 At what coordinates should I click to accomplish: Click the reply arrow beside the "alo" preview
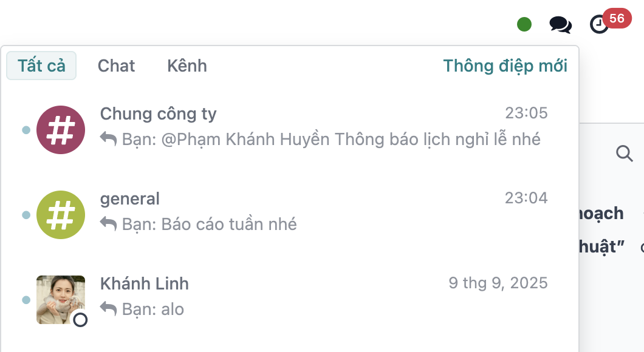click(109, 308)
